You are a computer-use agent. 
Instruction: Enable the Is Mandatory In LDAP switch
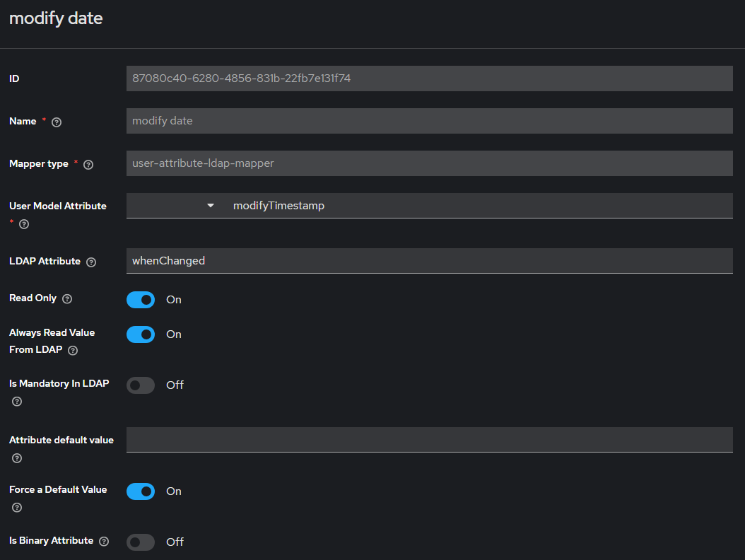coord(141,385)
